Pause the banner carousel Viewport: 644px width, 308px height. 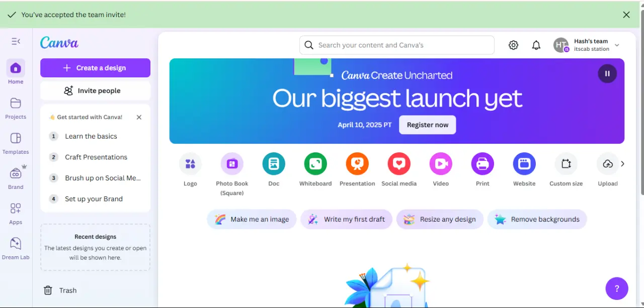(607, 73)
